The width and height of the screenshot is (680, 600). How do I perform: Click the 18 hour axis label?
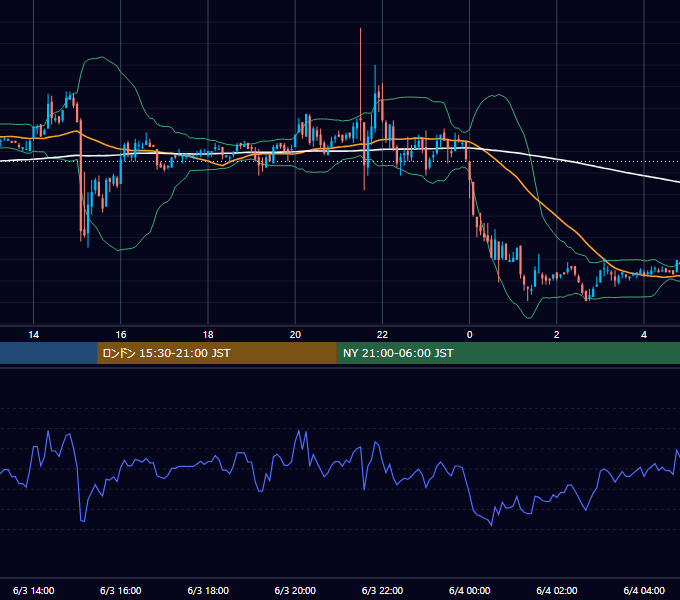[x=208, y=335]
